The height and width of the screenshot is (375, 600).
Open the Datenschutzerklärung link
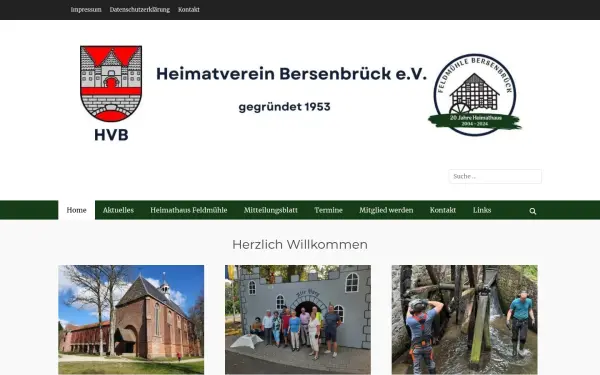140,10
